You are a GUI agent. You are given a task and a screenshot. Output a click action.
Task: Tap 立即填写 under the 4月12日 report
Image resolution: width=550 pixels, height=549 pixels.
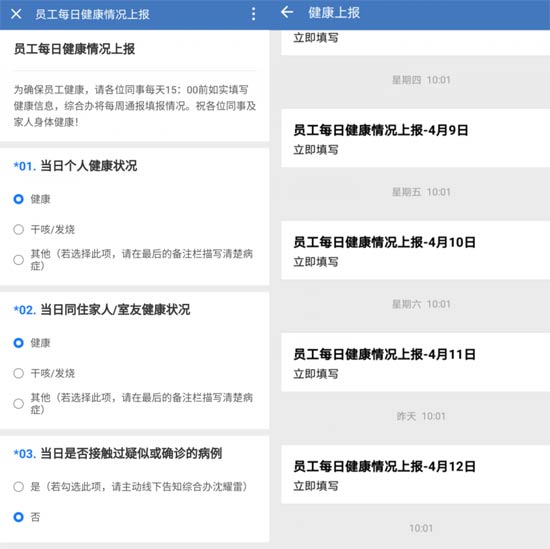tap(316, 486)
